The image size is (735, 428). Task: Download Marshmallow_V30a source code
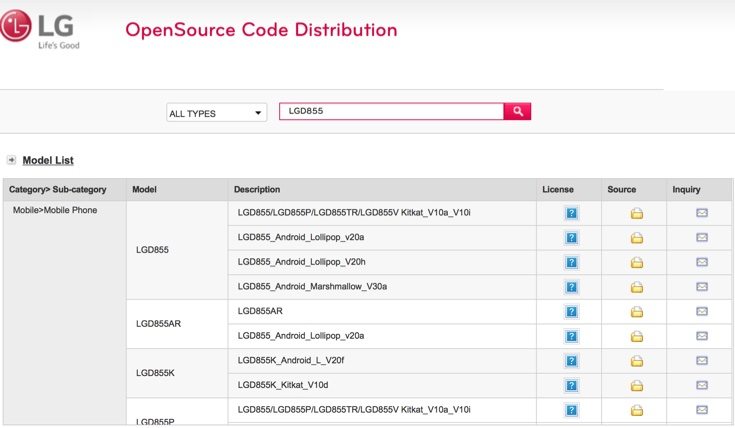click(x=637, y=287)
